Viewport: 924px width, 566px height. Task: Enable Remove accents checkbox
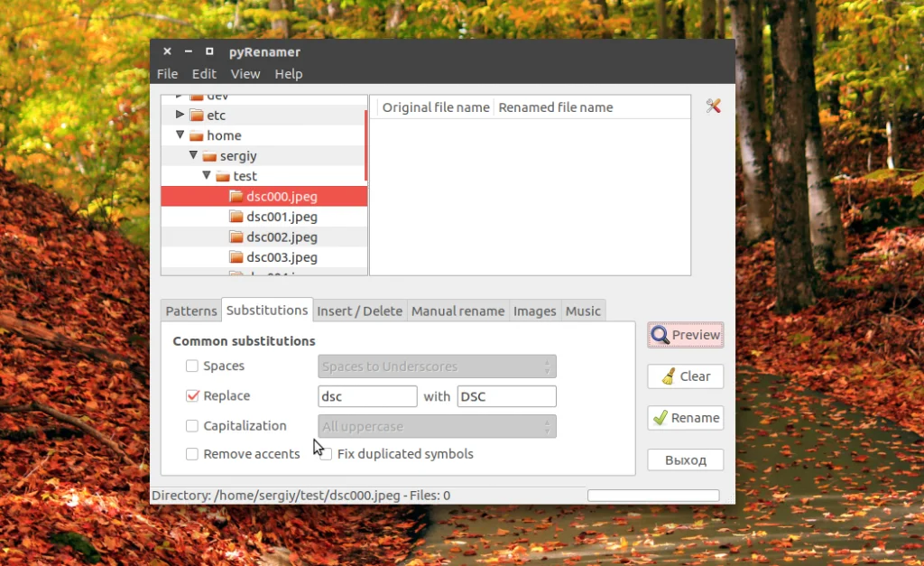(x=192, y=454)
